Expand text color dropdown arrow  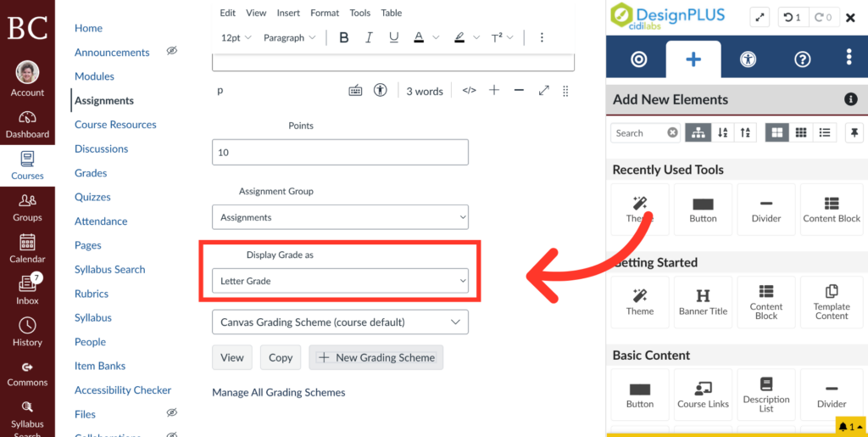pos(436,37)
